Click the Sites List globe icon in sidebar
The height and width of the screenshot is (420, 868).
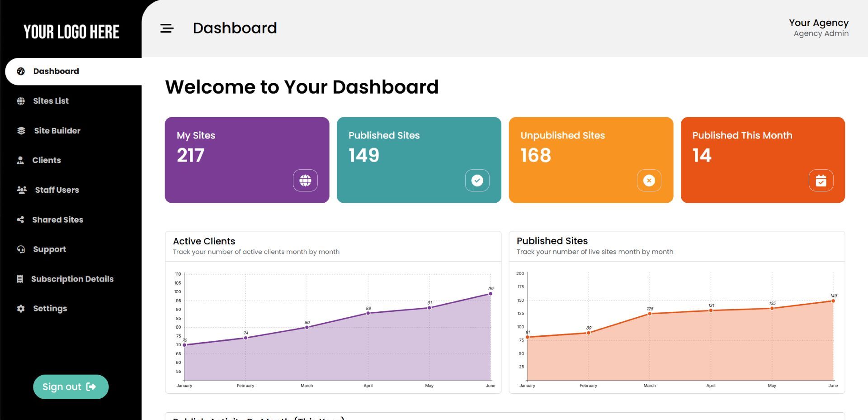[21, 101]
